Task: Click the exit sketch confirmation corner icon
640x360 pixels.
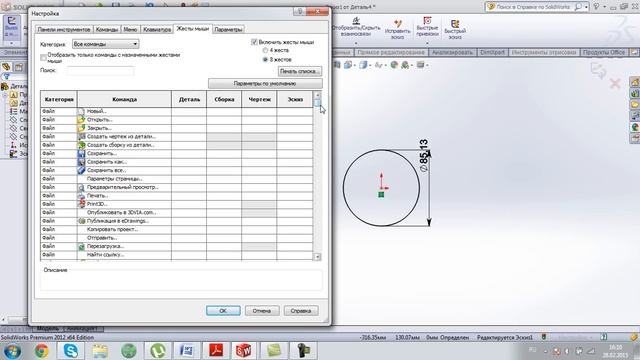Action: [x=598, y=70]
